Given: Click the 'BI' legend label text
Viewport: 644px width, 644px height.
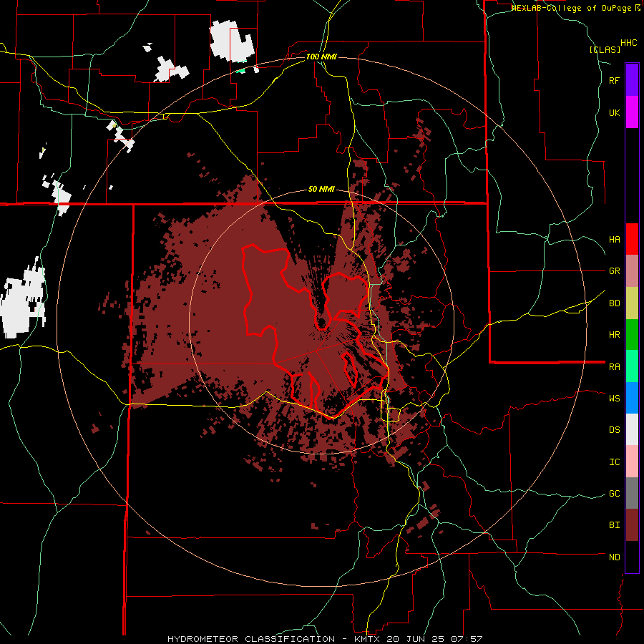Looking at the screenshot, I should pos(614,525).
